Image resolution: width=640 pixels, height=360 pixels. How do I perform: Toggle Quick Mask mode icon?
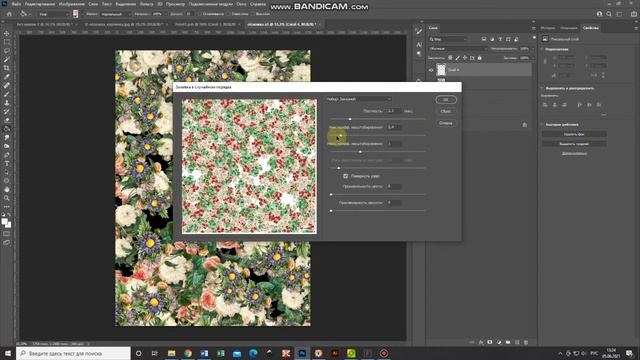(7, 234)
